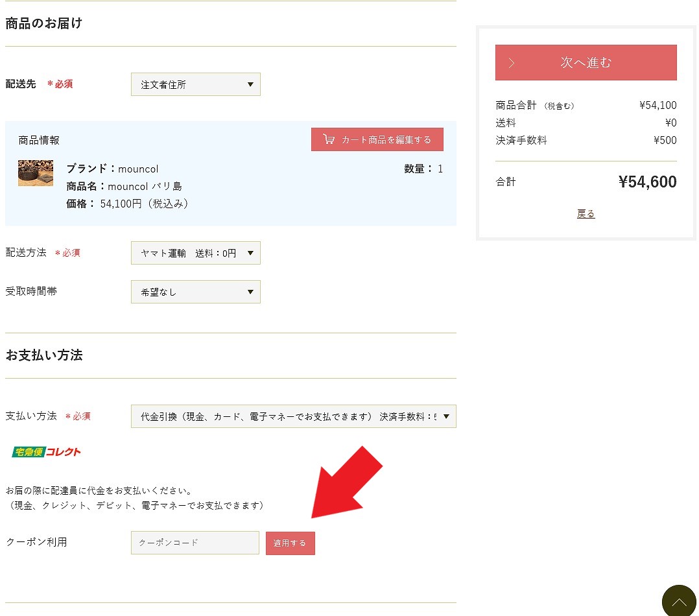
Task: Open the 受取時間帯 time slot dropdown
Action: click(x=195, y=292)
